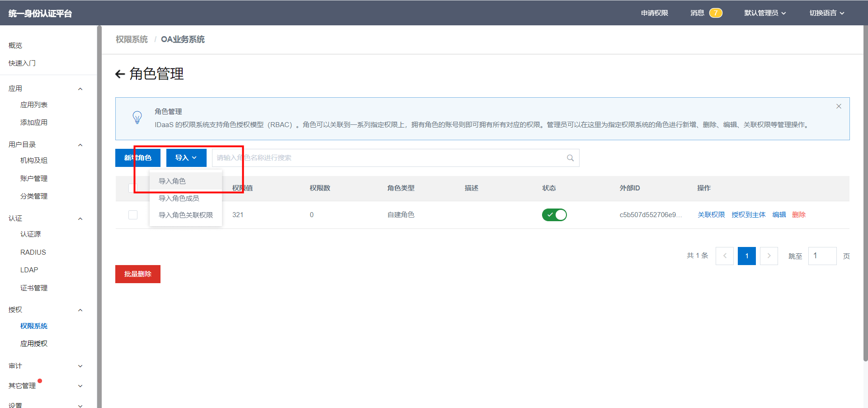Click the red 批量删除 button

(138, 274)
